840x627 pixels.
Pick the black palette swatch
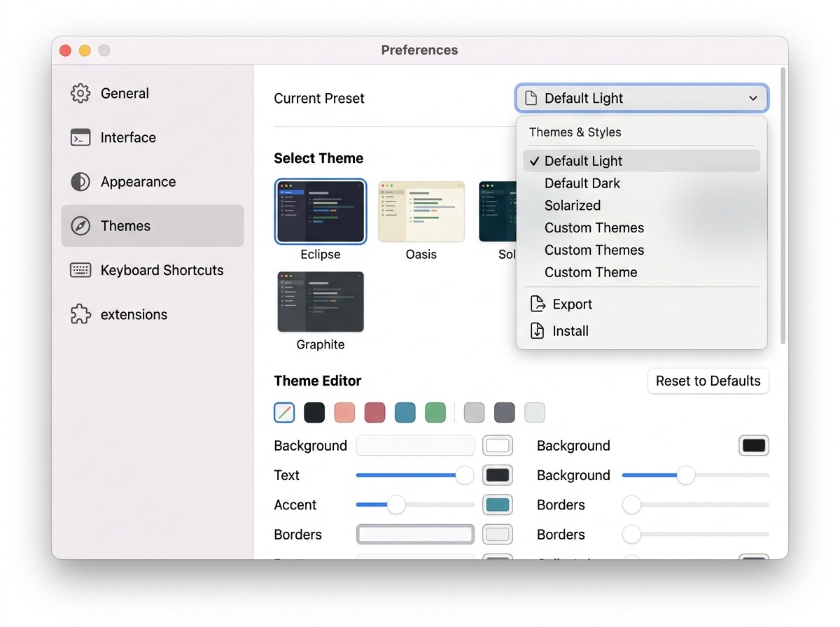(314, 412)
